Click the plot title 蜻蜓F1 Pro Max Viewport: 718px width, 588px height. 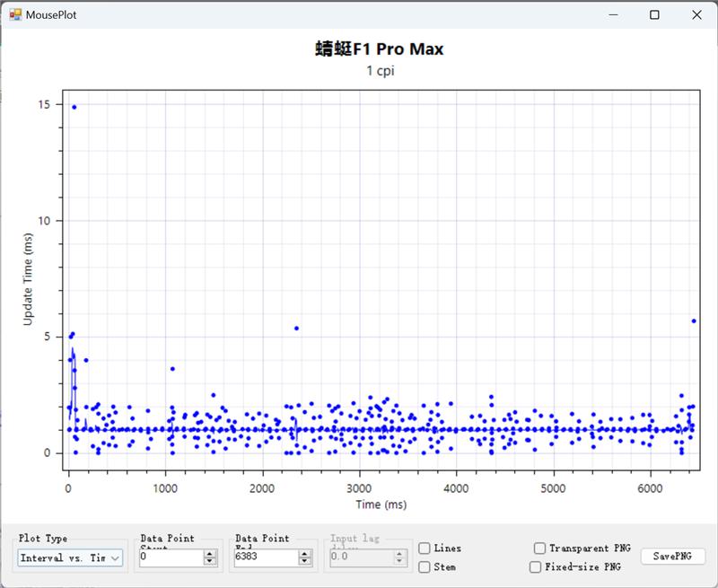pyautogui.click(x=380, y=49)
